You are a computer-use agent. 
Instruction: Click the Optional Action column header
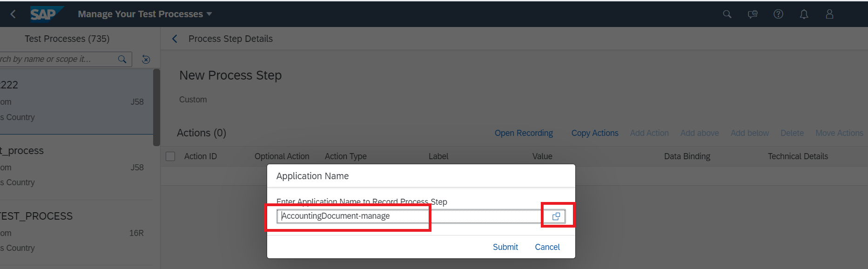point(282,156)
